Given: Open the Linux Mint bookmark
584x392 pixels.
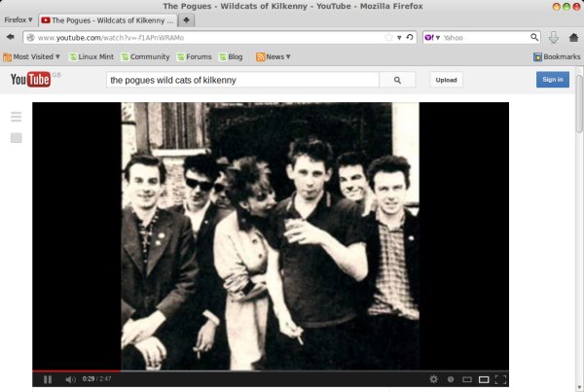Looking at the screenshot, I should click(x=91, y=56).
